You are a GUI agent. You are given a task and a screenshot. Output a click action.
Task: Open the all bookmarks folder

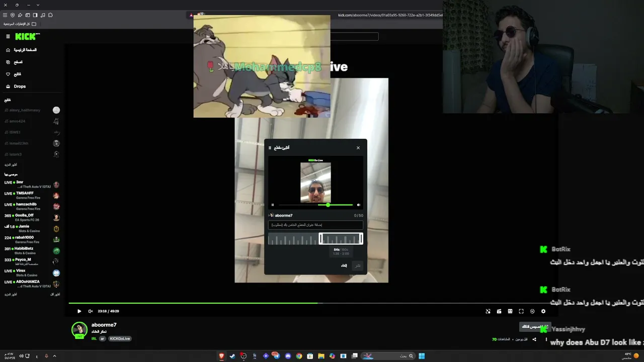[x=20, y=24]
